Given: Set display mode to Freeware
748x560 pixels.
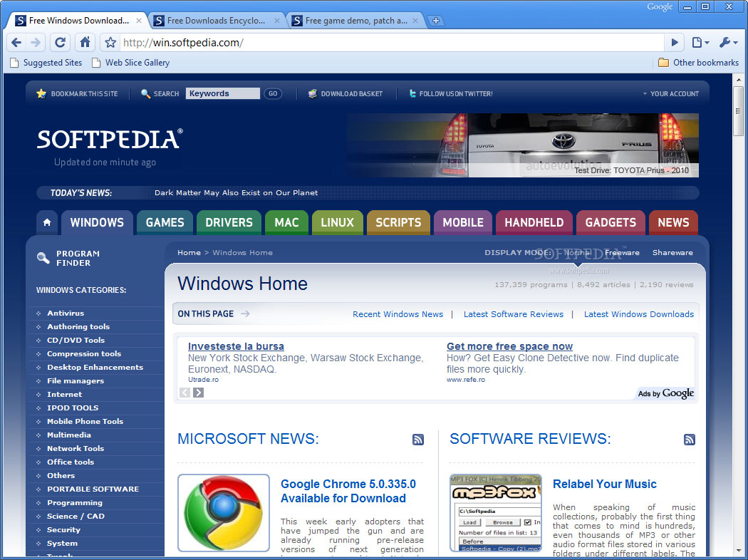Looking at the screenshot, I should pos(622,252).
